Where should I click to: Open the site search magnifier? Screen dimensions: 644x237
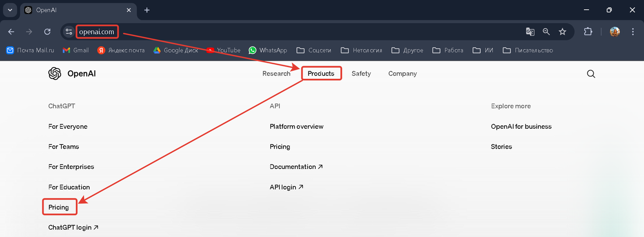(591, 73)
